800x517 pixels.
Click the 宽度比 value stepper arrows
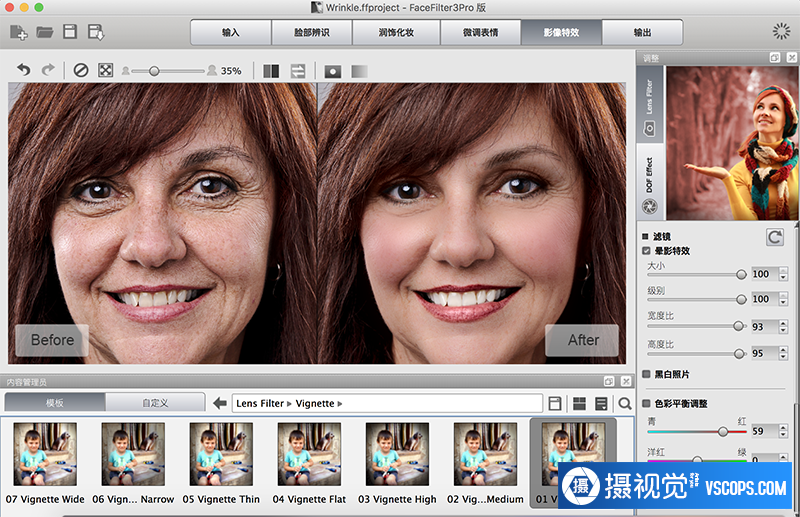783,327
